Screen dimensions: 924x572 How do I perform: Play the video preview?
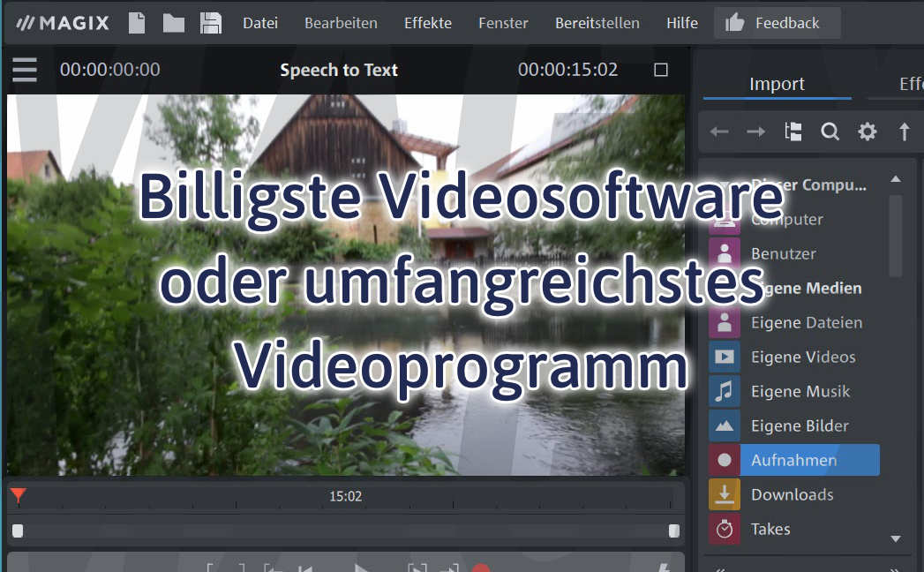point(362,568)
